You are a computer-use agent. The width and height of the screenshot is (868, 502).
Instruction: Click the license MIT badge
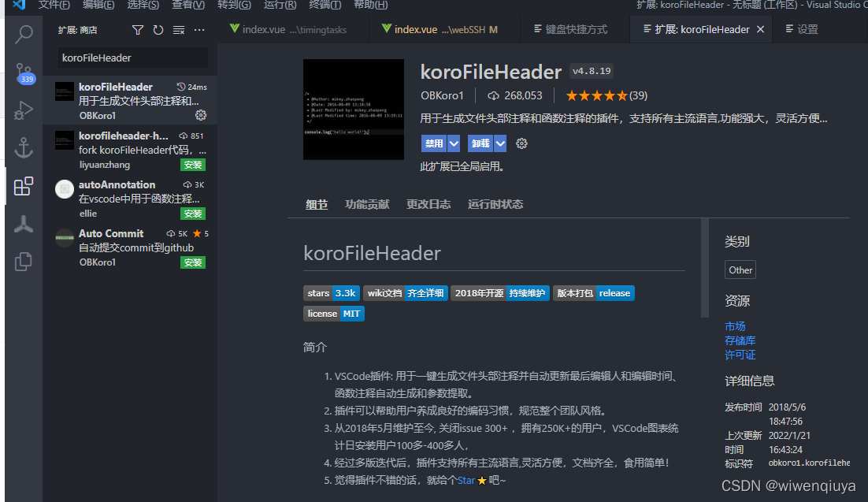pyautogui.click(x=333, y=313)
